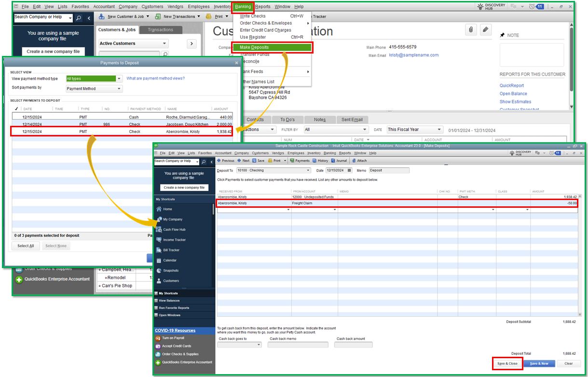Click Save & New button
The height and width of the screenshot is (377, 588).
point(539,364)
